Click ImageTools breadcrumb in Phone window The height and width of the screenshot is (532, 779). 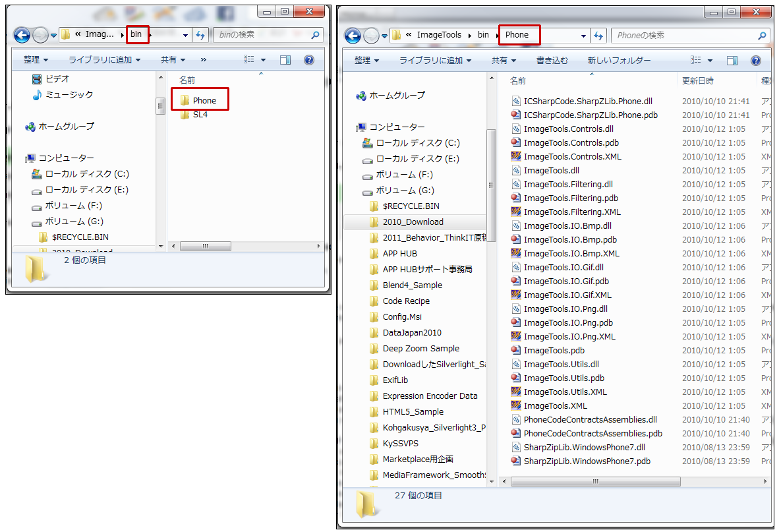(439, 35)
